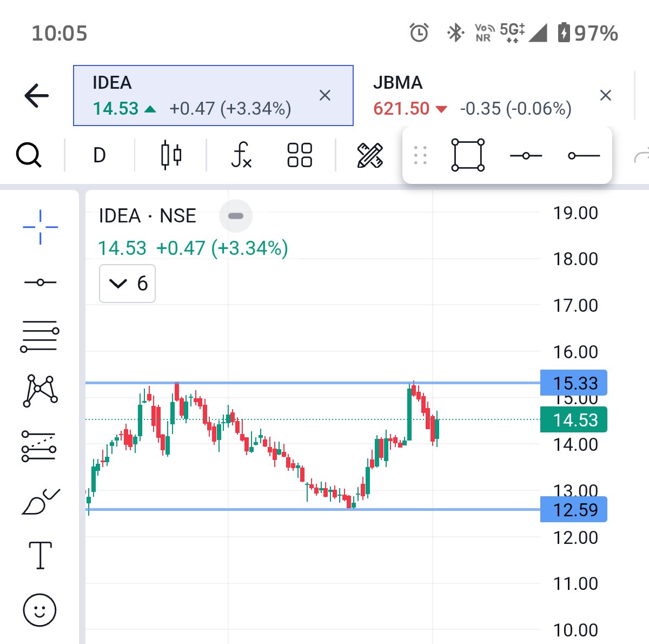Open the layout templates grid icon
This screenshot has width=649, height=644.
click(x=300, y=155)
